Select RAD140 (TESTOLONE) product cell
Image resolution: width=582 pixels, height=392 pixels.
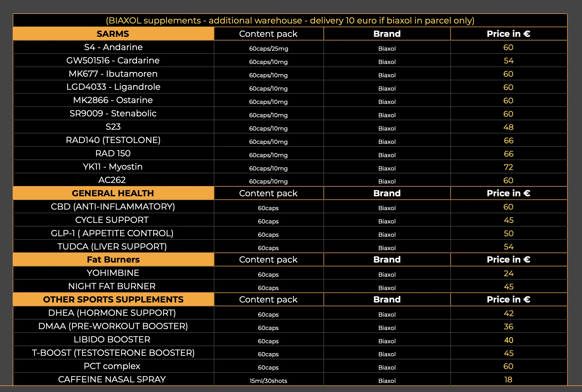(x=113, y=140)
